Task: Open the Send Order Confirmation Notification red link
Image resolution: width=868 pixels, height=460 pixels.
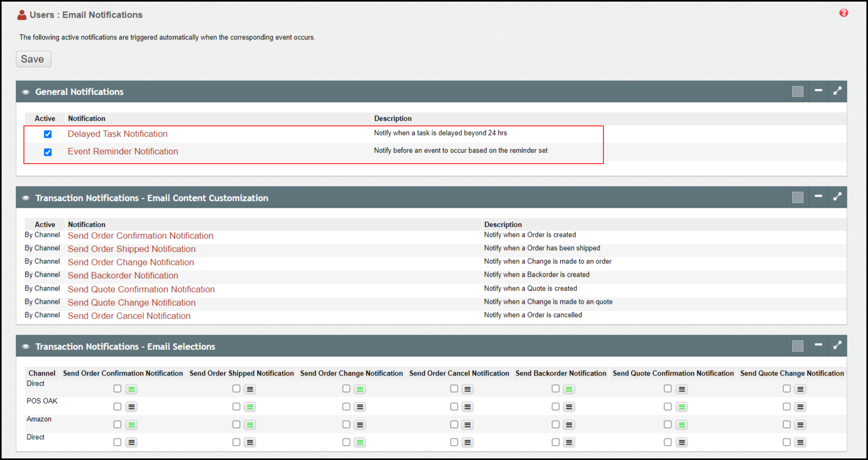Action: (x=140, y=236)
